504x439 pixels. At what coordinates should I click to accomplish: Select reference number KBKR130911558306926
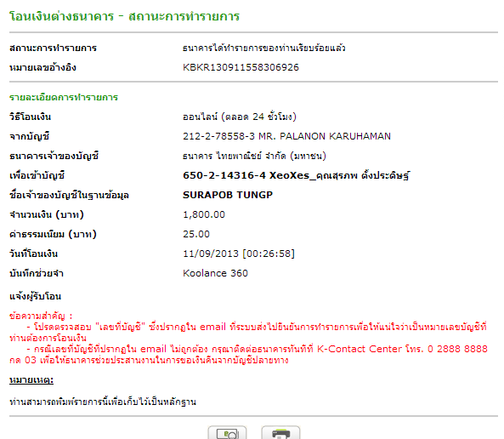(x=241, y=67)
